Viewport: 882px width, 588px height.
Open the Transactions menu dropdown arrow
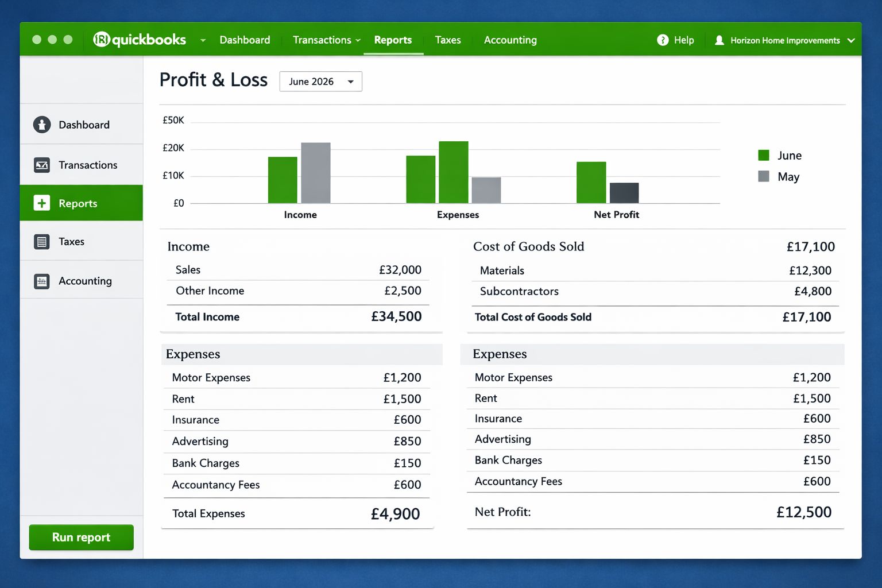(358, 40)
